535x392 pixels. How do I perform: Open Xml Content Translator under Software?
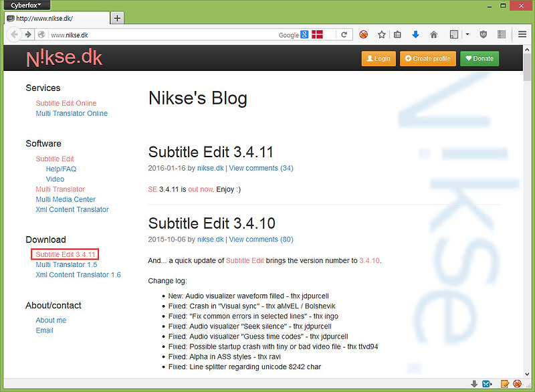[x=72, y=209]
